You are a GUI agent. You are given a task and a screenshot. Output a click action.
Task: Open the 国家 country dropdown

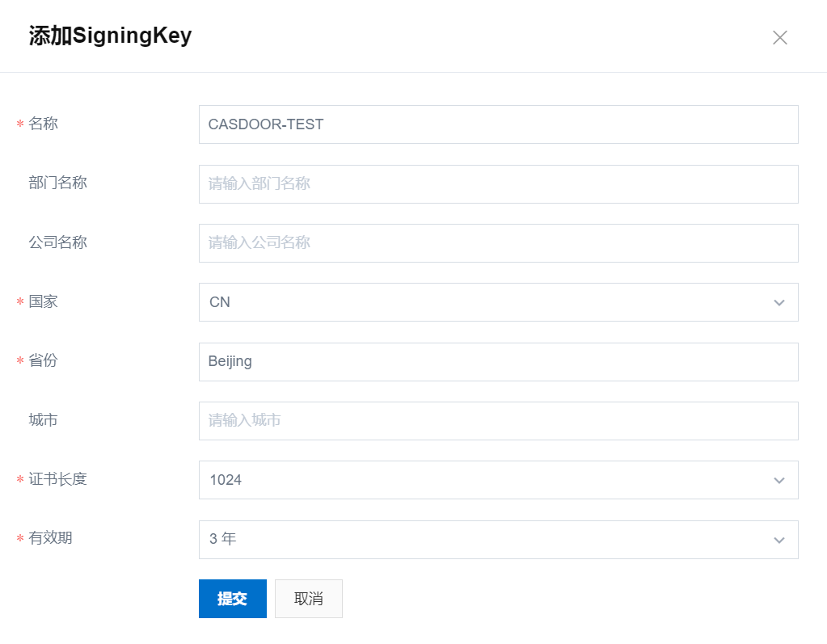pos(497,302)
